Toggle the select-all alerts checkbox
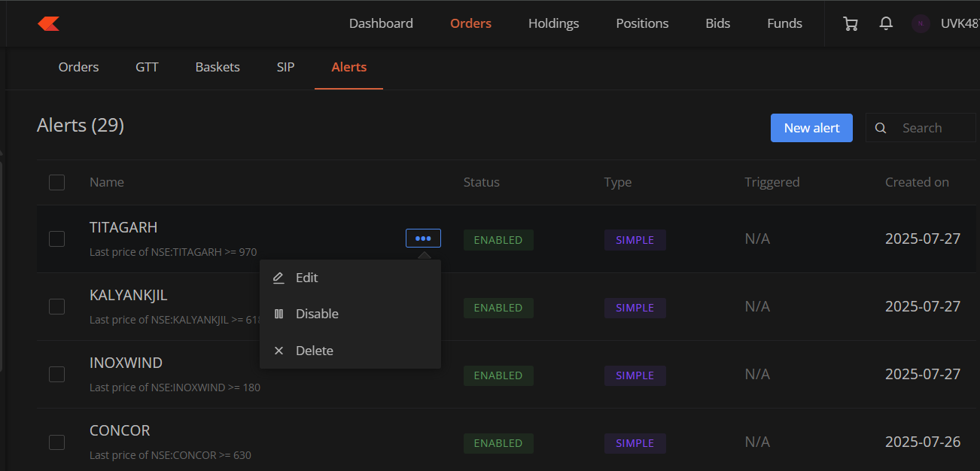This screenshot has width=980, height=471. 56,182
